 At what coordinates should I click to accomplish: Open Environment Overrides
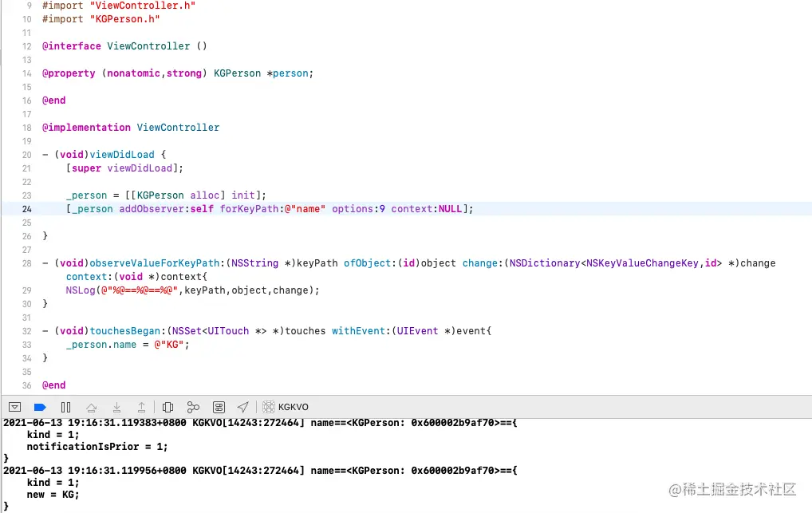tap(219, 408)
